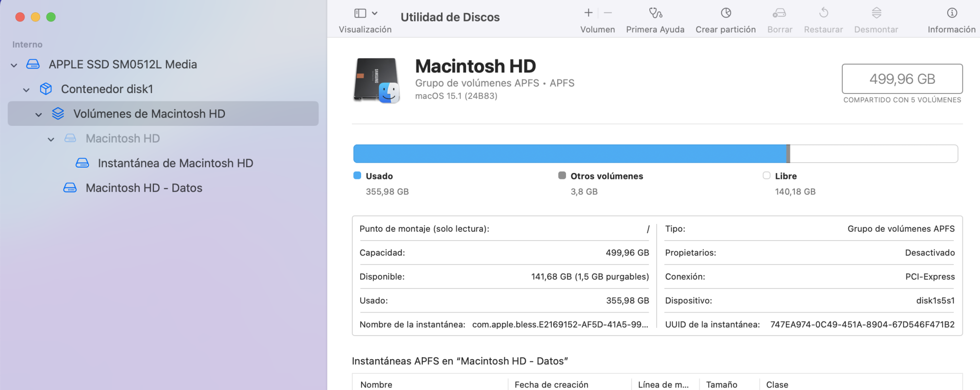The height and width of the screenshot is (390, 980).
Task: Click the Restaurar arrow icon
Action: tap(824, 13)
